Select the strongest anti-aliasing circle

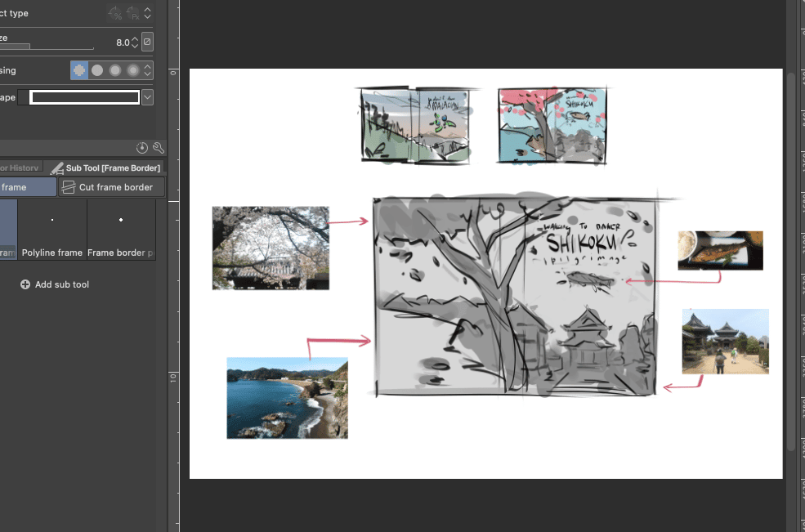coord(132,70)
